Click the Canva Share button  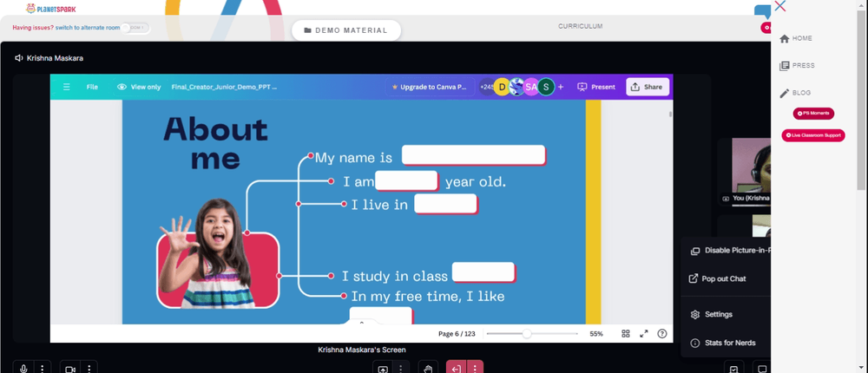(648, 87)
